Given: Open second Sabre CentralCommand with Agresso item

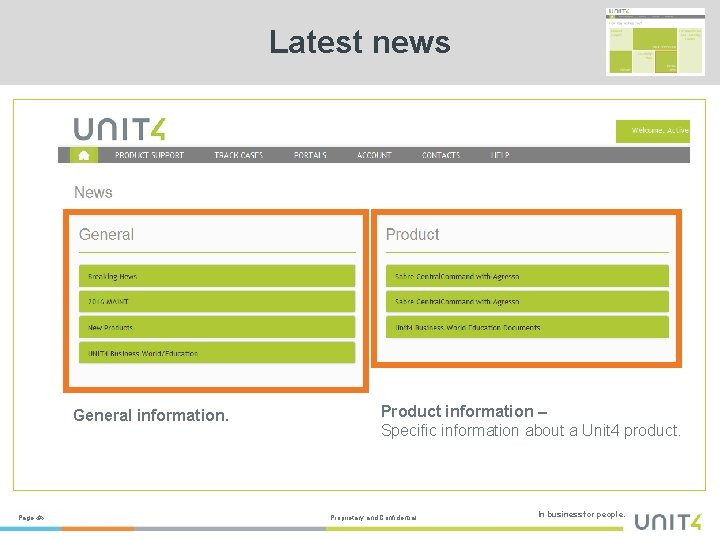Looking at the screenshot, I should (x=527, y=301).
